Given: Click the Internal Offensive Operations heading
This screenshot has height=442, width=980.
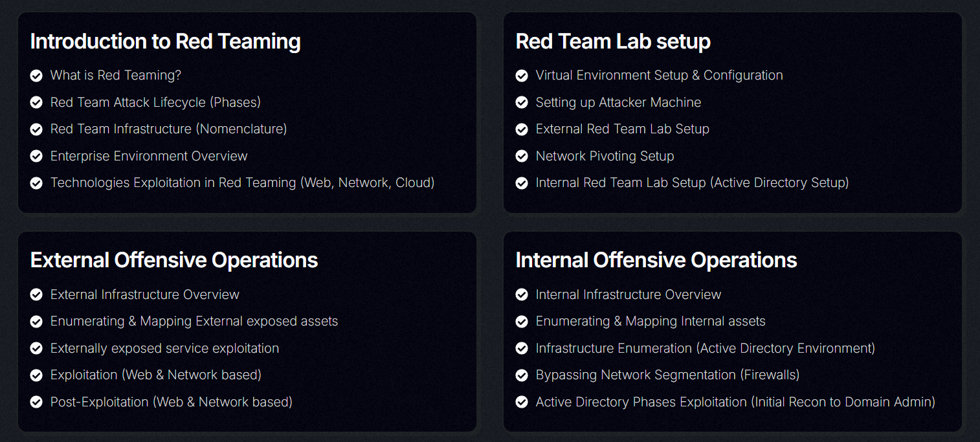Looking at the screenshot, I should pos(656,260).
